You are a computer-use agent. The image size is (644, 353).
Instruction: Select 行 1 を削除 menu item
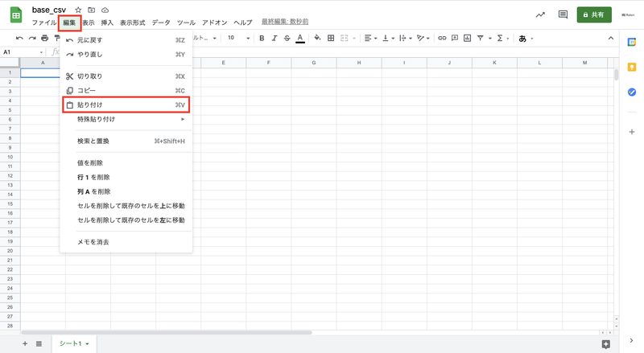click(126, 177)
